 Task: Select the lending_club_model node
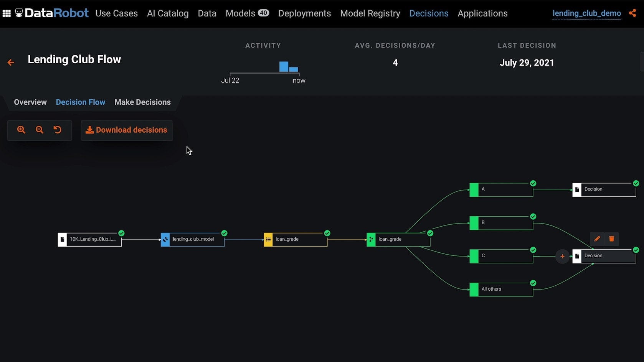(193, 240)
